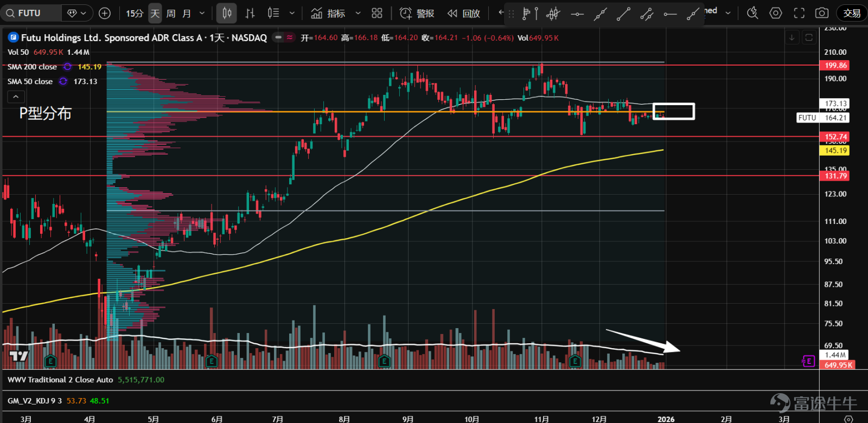Select the 月 monthly interval
The width and height of the screenshot is (868, 423).
point(187,13)
